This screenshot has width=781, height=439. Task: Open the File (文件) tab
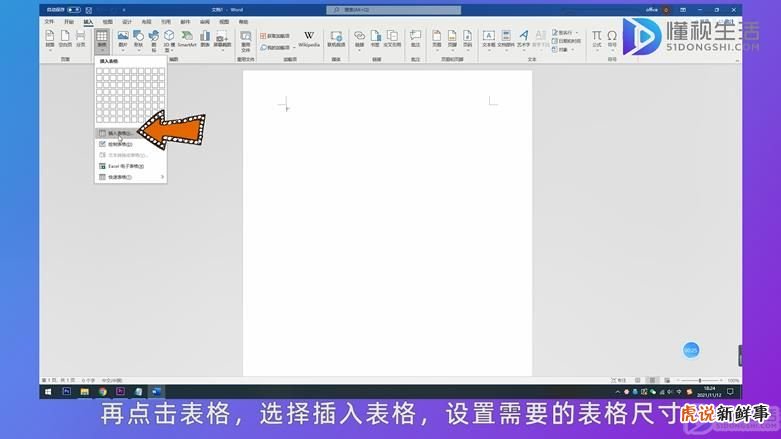tap(49, 22)
